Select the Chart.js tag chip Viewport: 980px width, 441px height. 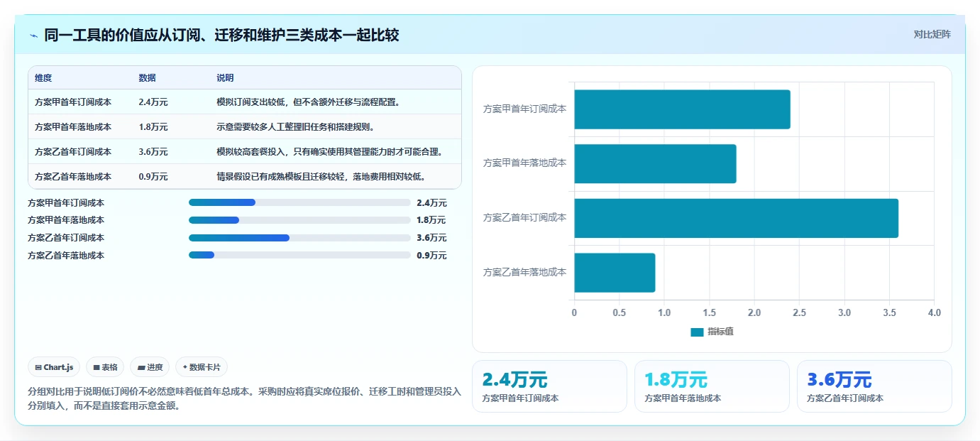pos(54,367)
